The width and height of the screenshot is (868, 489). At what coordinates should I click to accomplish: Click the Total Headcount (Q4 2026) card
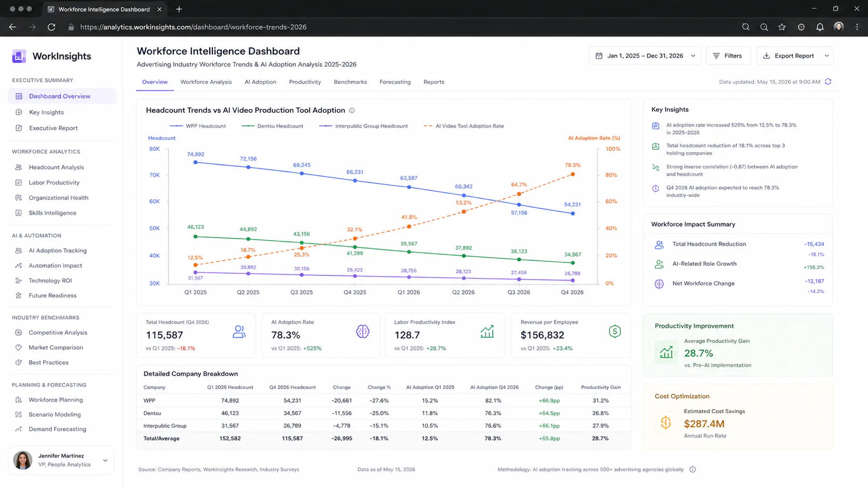point(196,335)
